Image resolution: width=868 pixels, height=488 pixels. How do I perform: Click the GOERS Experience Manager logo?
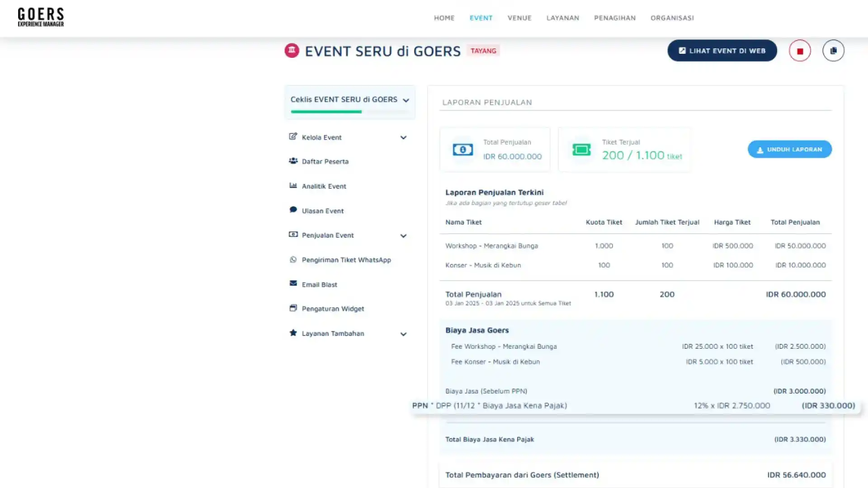[x=41, y=17]
